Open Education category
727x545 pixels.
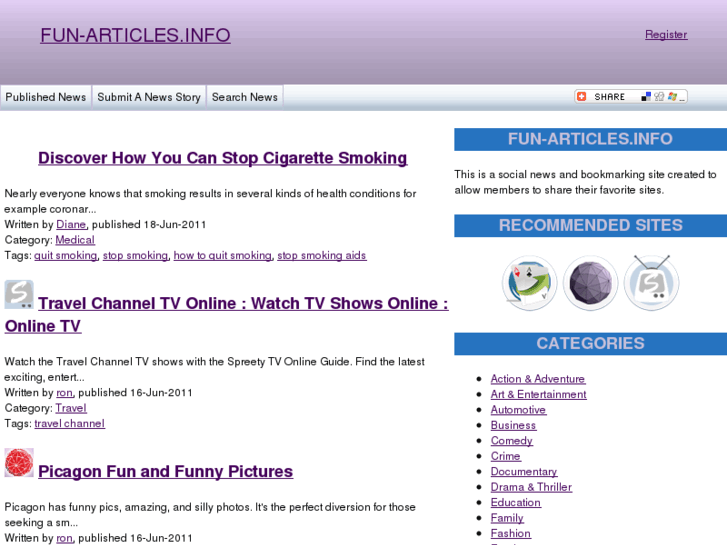516,503
